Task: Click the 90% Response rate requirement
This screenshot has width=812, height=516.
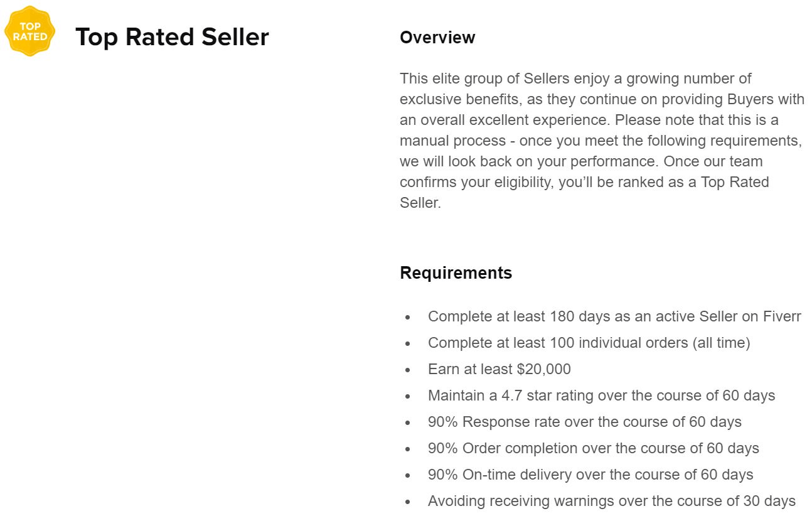Action: click(584, 422)
